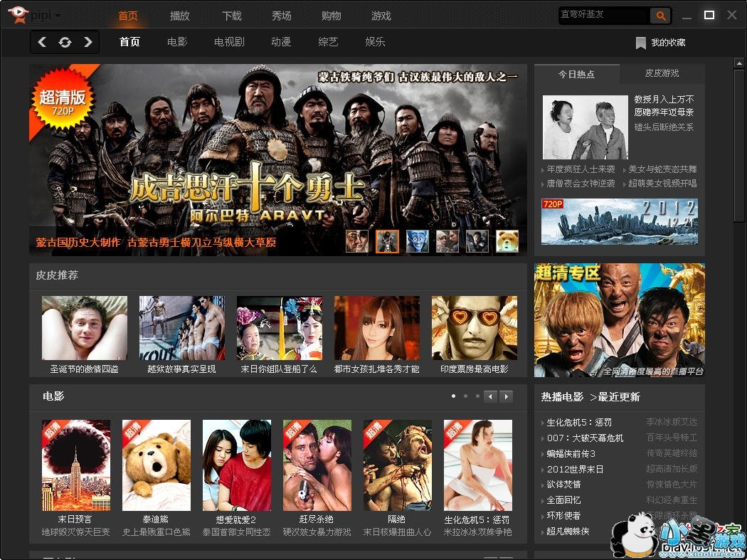The height and width of the screenshot is (560, 747).
Task: Go back with the left arrow
Action: tap(42, 42)
